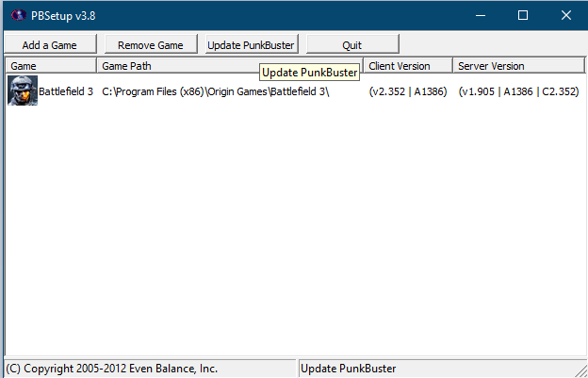Click the Server Version column header
The image size is (588, 378).
pyautogui.click(x=518, y=66)
